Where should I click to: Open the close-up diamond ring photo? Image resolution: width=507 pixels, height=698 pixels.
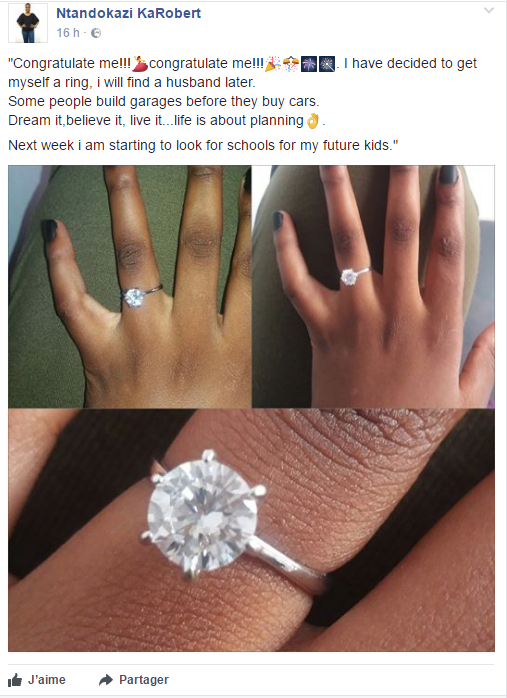coord(251,530)
